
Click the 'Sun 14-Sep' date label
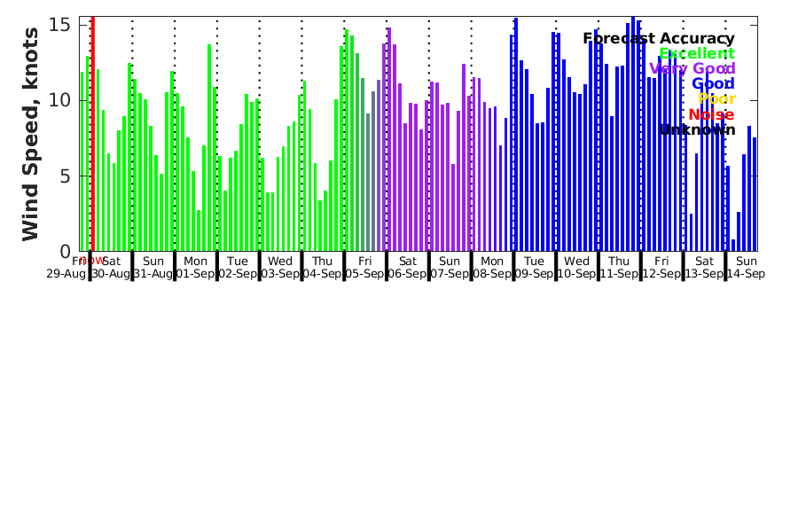[746, 267]
